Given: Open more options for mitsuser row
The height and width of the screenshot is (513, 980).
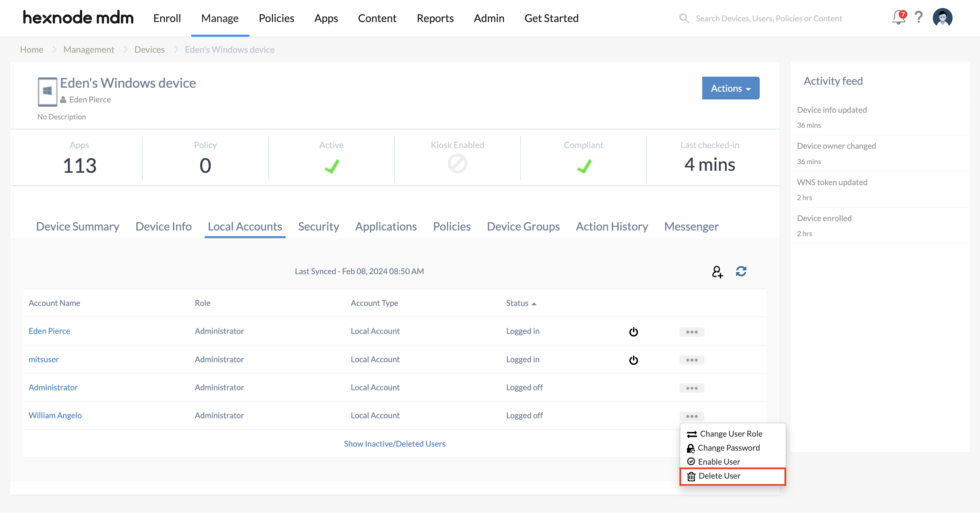Looking at the screenshot, I should point(692,360).
